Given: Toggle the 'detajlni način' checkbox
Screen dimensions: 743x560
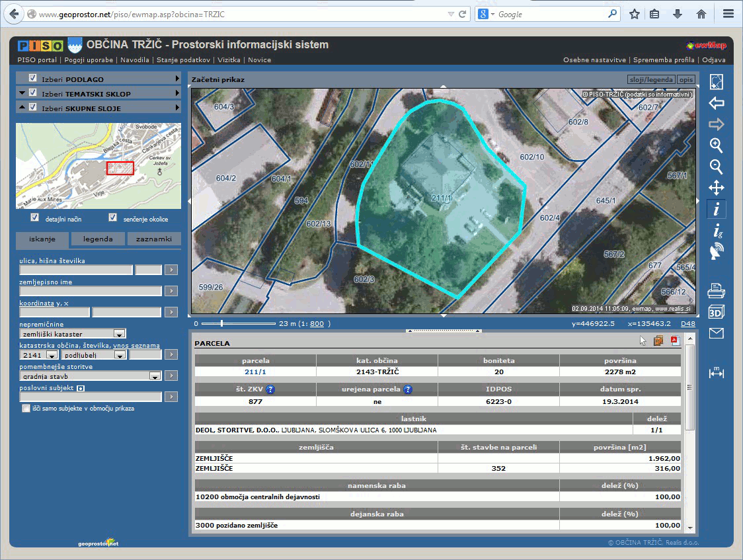Looking at the screenshot, I should [x=35, y=218].
